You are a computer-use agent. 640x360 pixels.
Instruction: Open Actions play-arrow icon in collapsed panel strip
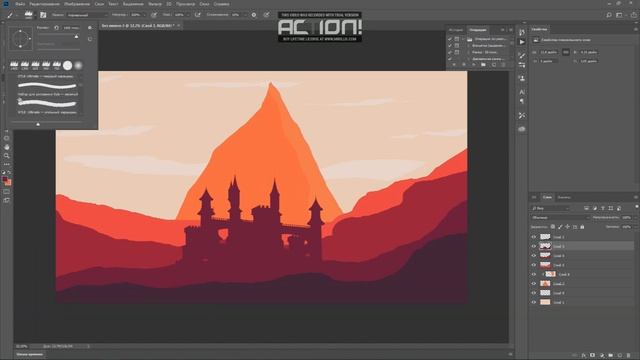(522, 42)
